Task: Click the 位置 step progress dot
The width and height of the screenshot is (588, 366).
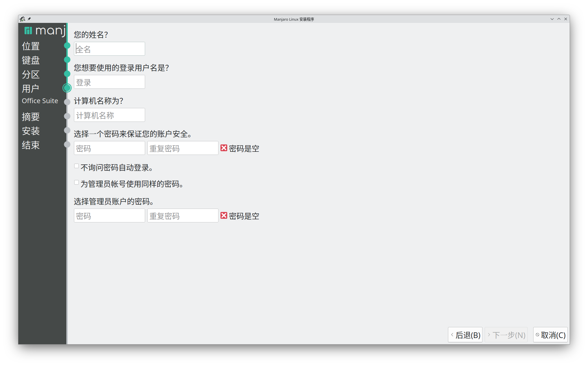Action: pos(67,46)
